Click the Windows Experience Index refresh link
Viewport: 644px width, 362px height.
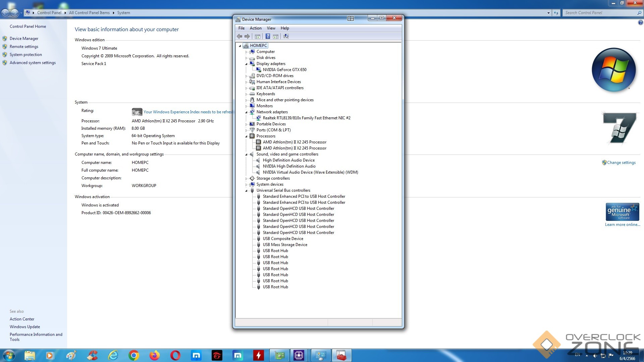tap(187, 112)
